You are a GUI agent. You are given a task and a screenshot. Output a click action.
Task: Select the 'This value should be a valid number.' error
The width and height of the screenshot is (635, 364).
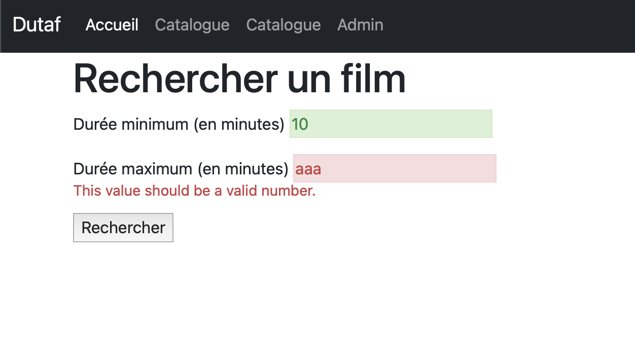coord(195,191)
